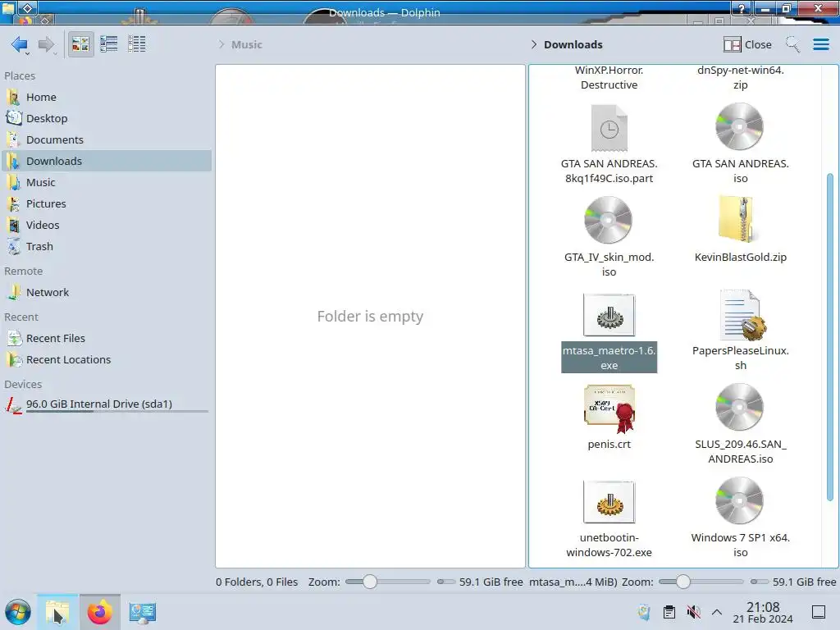
Task: Open the system settings taskbar icon
Action: (x=142, y=612)
